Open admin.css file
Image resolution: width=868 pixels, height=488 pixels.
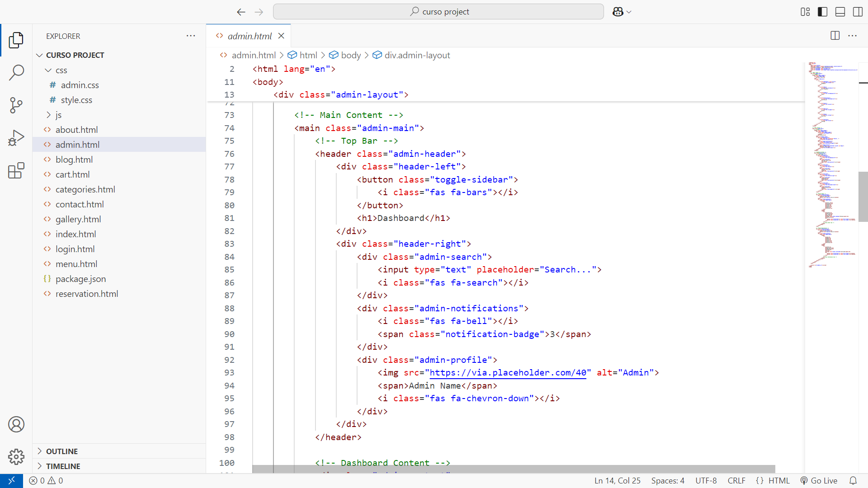point(119,85)
